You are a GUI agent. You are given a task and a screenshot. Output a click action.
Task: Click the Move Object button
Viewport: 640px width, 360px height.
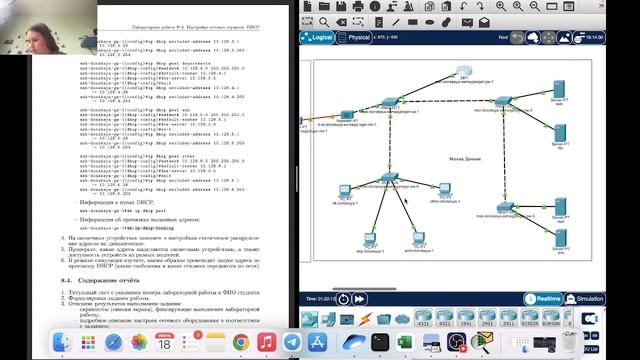pos(549,38)
